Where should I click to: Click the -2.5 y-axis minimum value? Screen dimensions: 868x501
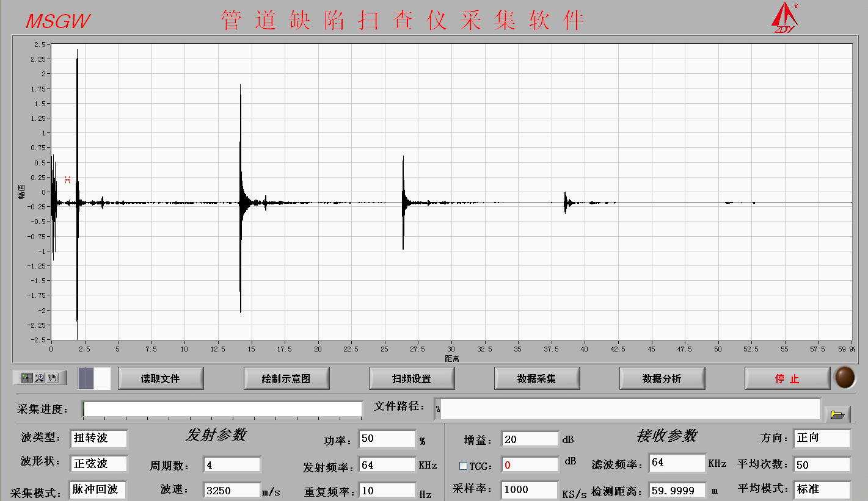(x=38, y=339)
